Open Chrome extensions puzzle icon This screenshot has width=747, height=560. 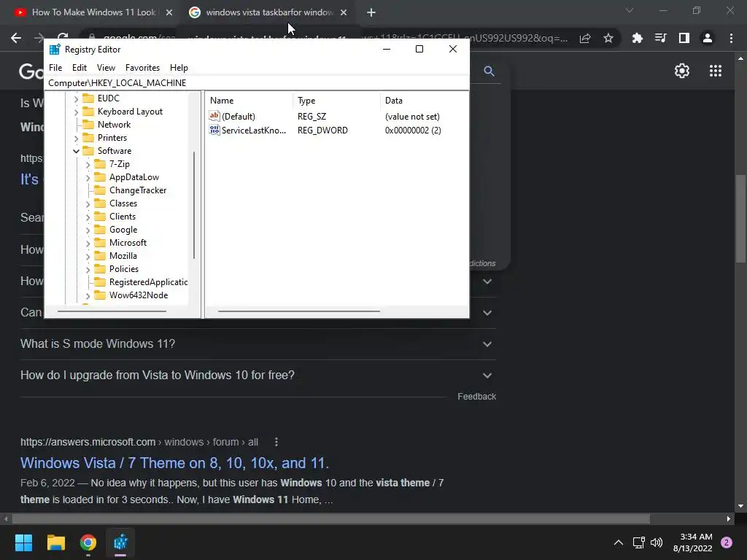(637, 38)
